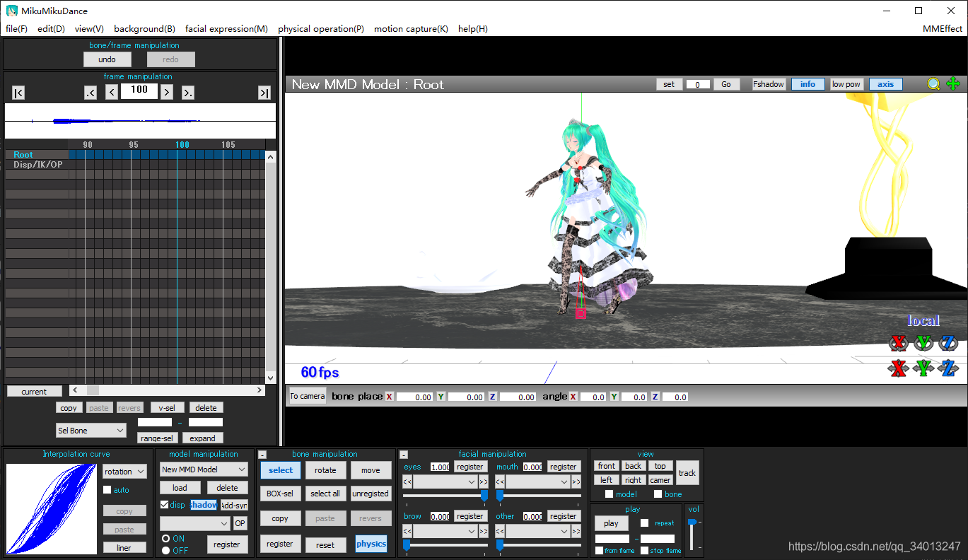
Task: Click the green cross move-view icon
Action: pos(953,84)
